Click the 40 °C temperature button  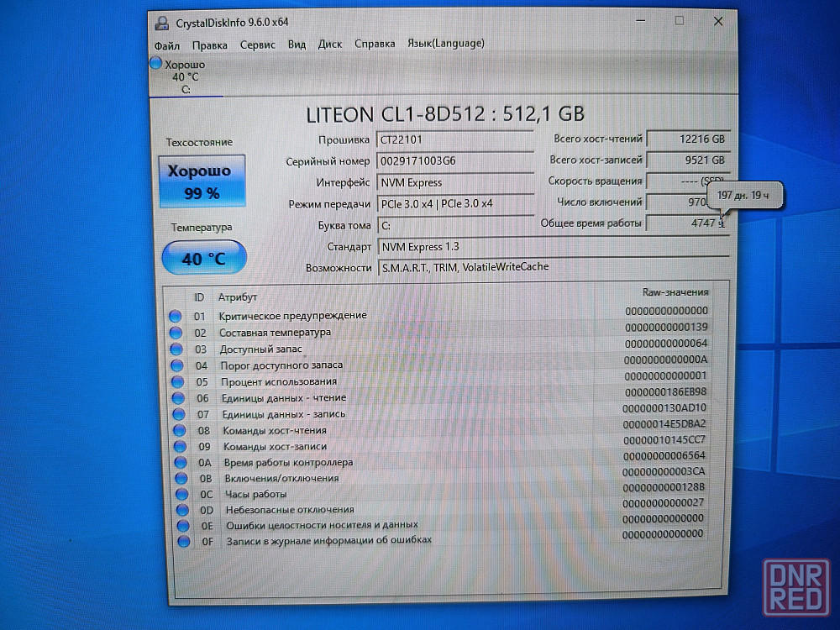click(x=204, y=258)
